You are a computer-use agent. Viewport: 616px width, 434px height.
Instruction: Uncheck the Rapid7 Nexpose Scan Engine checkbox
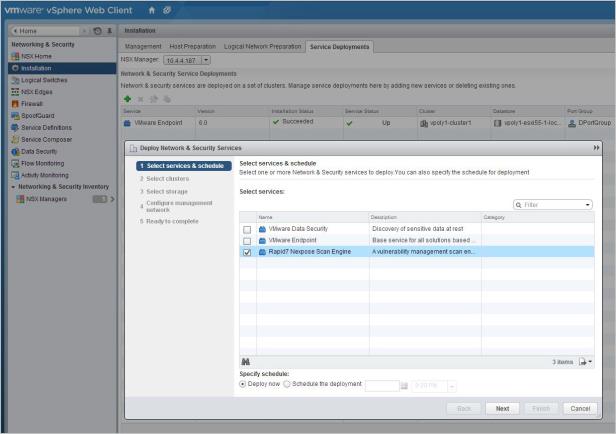coord(247,253)
